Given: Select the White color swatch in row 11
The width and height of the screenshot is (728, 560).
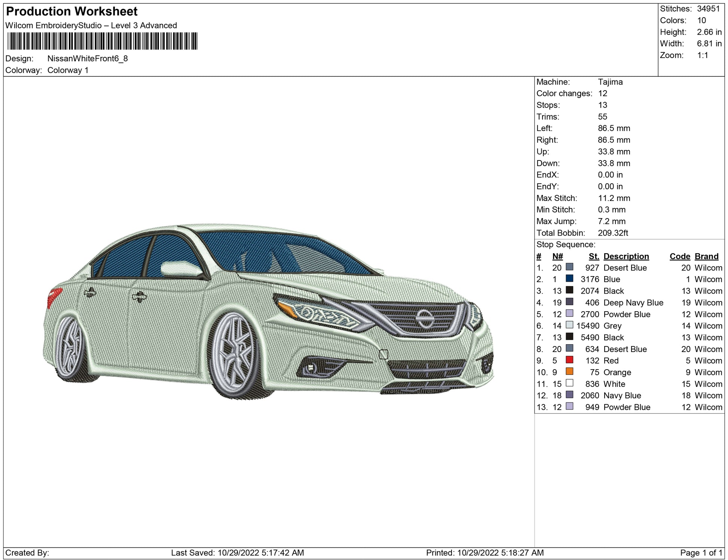Looking at the screenshot, I should 569,383.
